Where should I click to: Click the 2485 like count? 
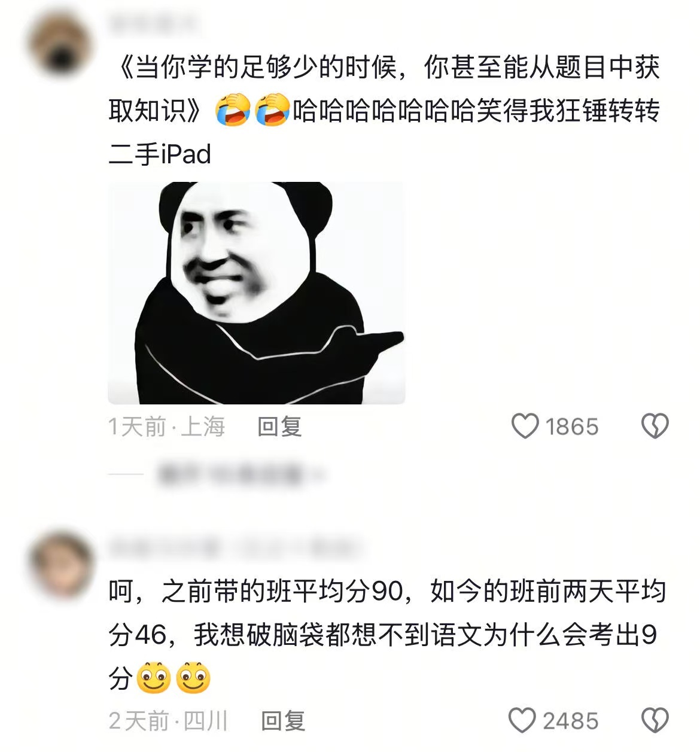[570, 721]
